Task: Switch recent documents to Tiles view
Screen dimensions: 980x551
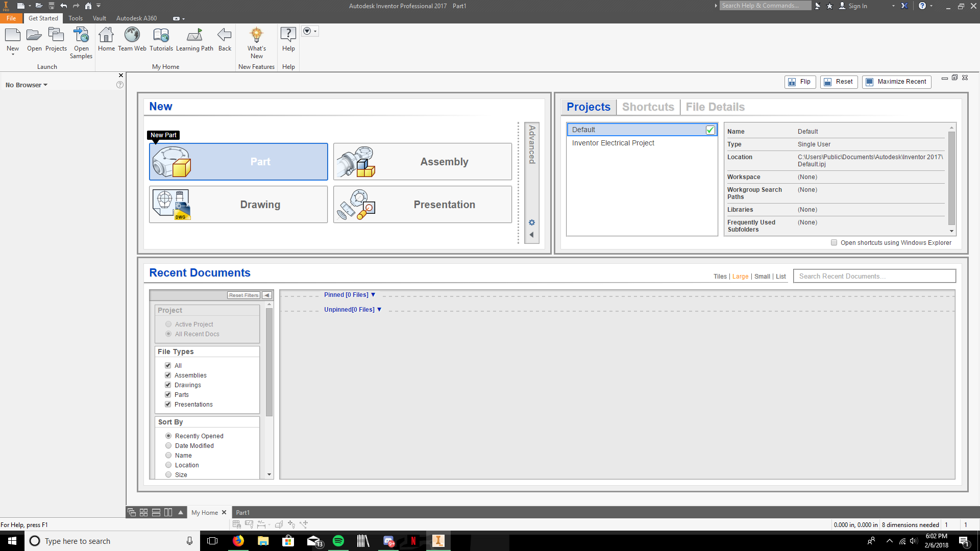Action: (x=720, y=277)
